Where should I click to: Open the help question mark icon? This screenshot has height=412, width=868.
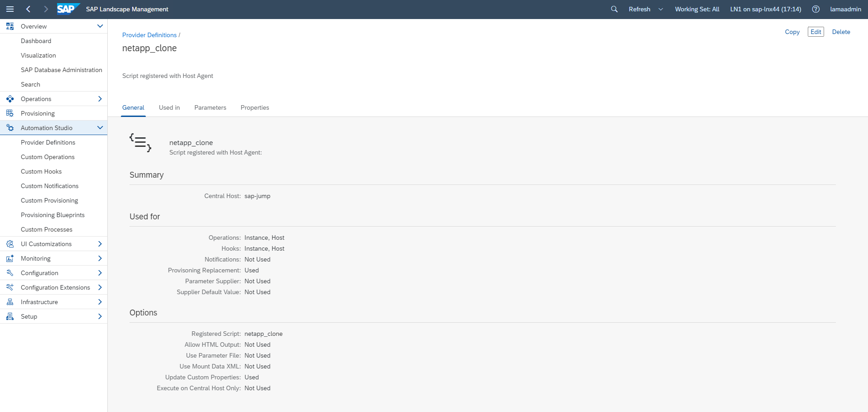(816, 9)
